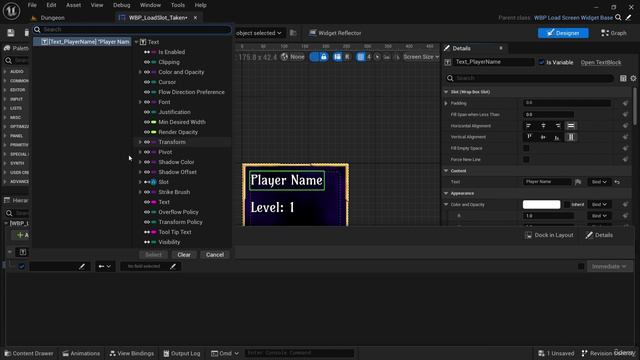
Task: Enable the Is Variable checkbox
Action: [x=542, y=62]
